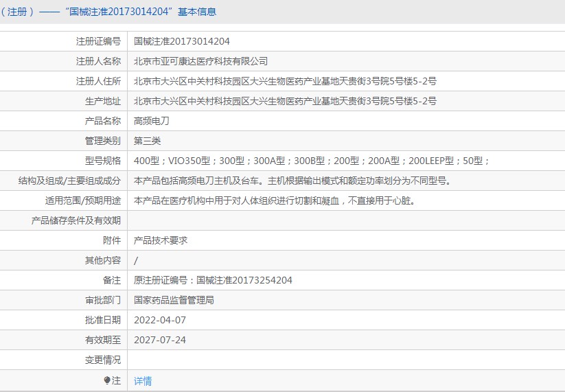This screenshot has width=565, height=392.
Task: Click the 注册证编号 label cell
Action: pyautogui.click(x=98, y=41)
